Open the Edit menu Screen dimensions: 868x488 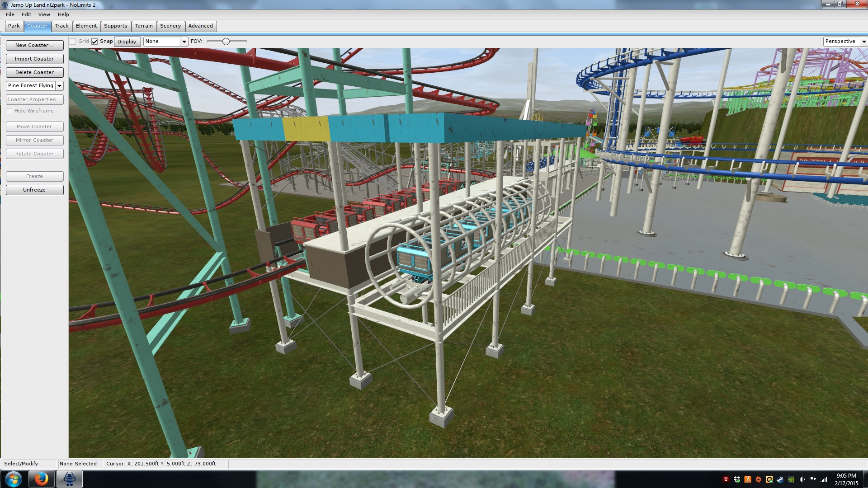(26, 14)
